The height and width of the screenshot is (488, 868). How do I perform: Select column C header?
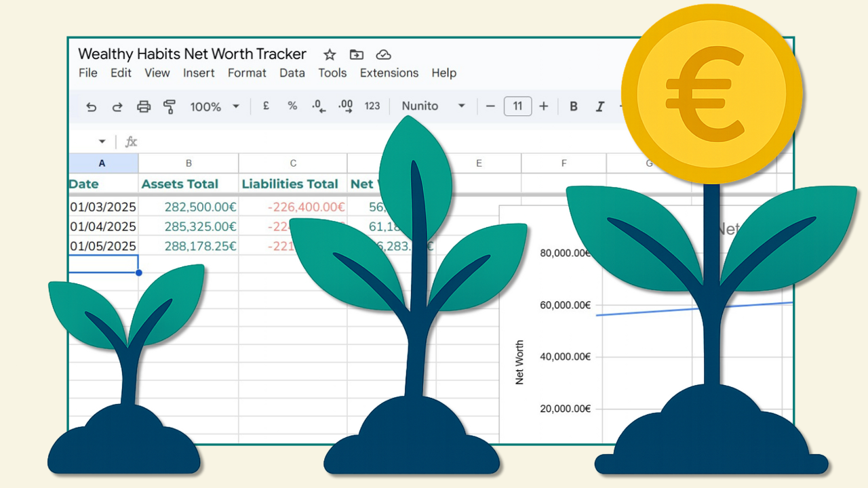(x=293, y=163)
